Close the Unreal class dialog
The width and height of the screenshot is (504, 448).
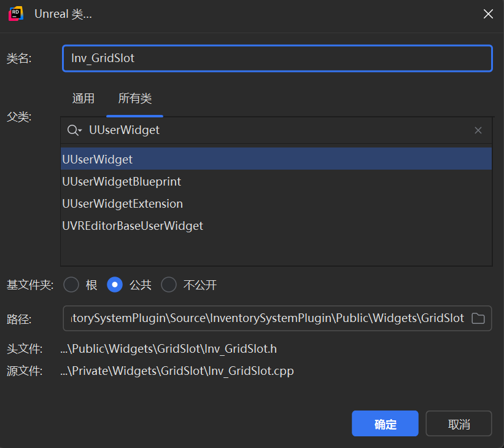488,14
